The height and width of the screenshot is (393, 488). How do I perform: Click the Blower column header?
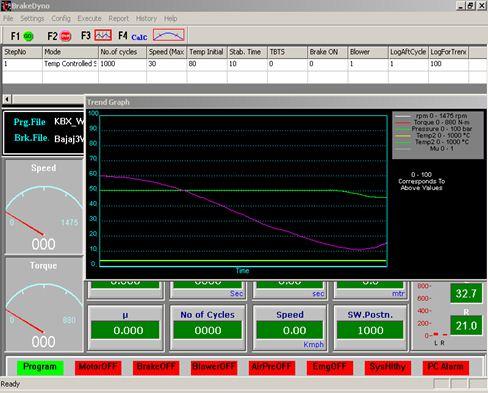pos(368,52)
